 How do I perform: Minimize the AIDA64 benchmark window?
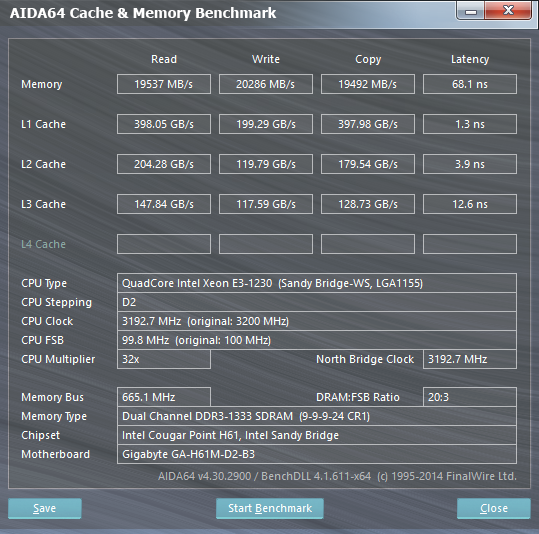[471, 11]
